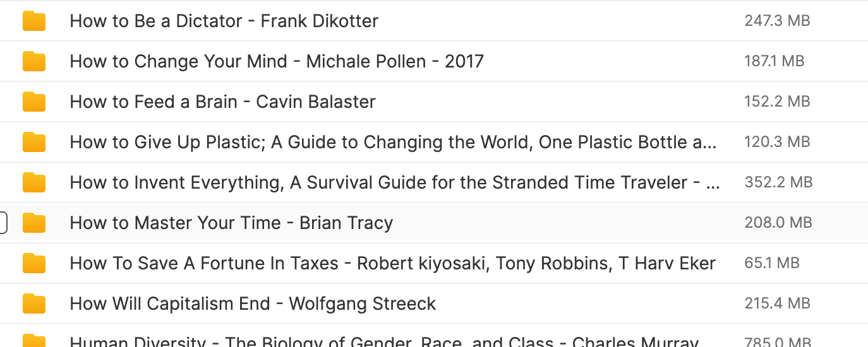
Task: Click folder icon for How to Master Your Time
Action: pos(34,223)
